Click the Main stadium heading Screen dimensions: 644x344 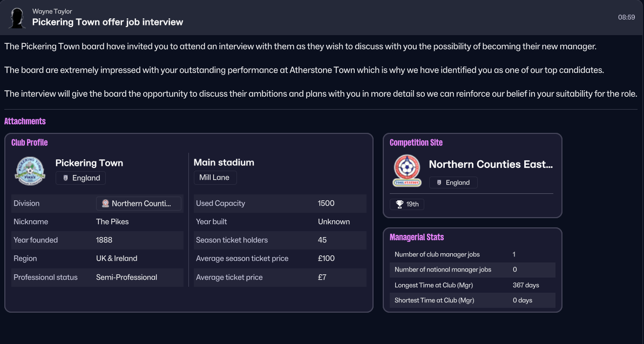(x=224, y=163)
